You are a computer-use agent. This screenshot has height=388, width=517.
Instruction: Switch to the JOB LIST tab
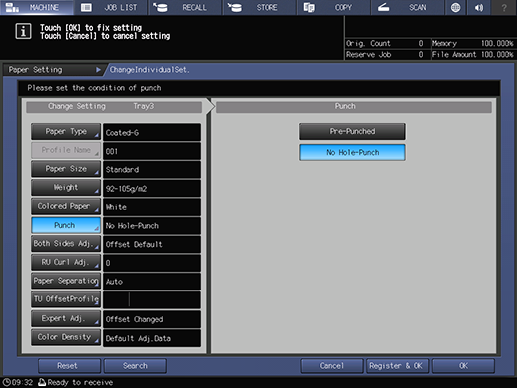pyautogui.click(x=110, y=7)
